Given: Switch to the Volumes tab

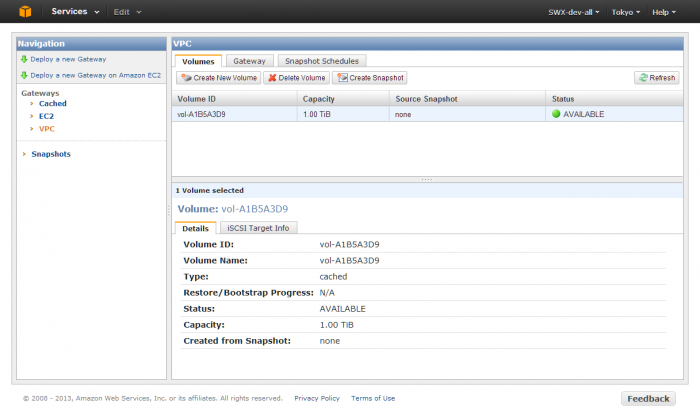Looking at the screenshot, I should click(198, 61).
